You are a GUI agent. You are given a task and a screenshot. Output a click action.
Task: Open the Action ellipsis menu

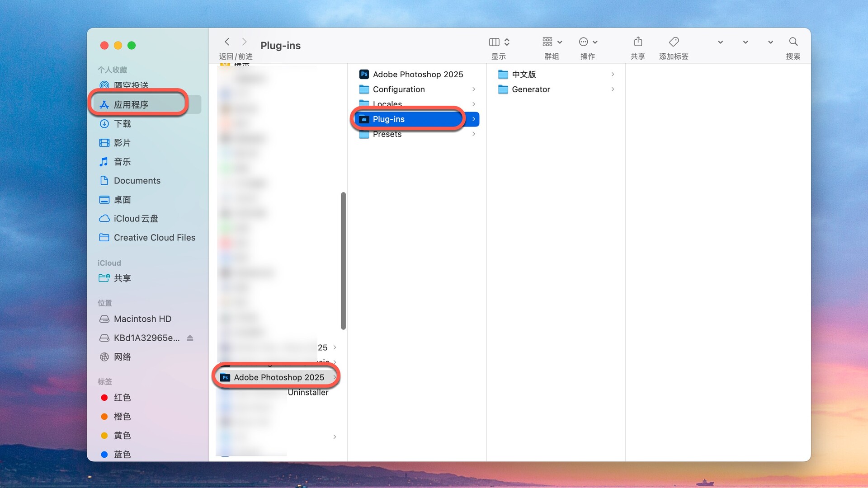(588, 42)
